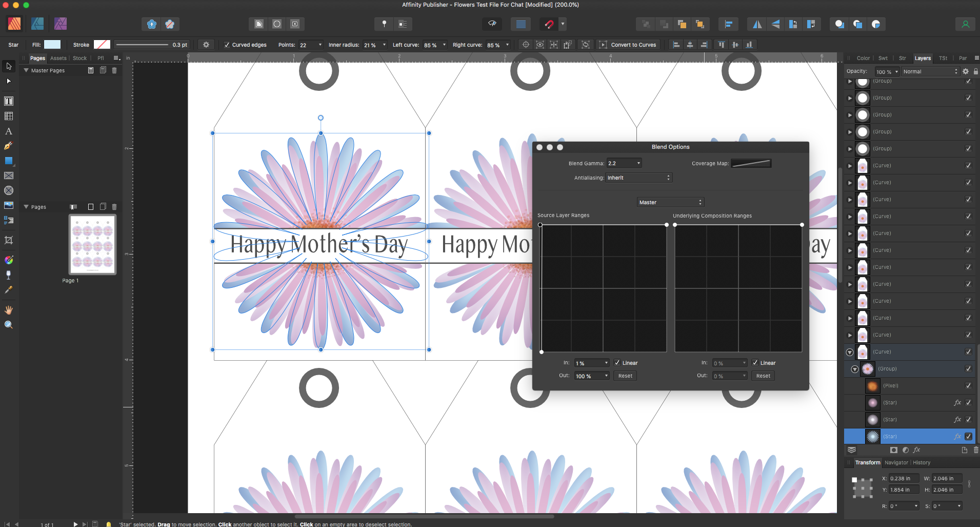Select the Place Image tool

pos(9,205)
